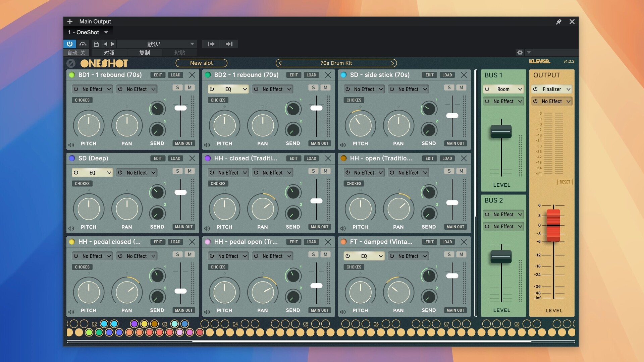Click the 粘贴 paste item
The height and width of the screenshot is (362, 644).
(180, 53)
